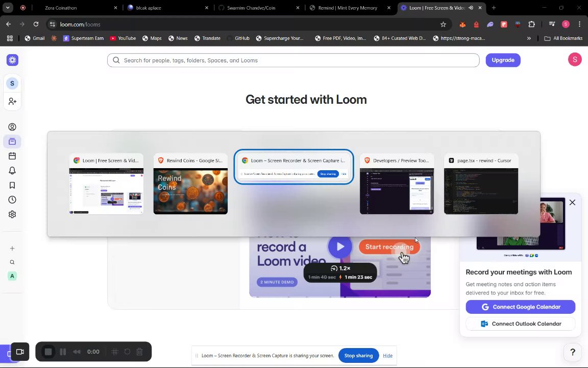Select Rewind Coins Google Slides window thumbnail
The width and height of the screenshot is (588, 368).
190,183
